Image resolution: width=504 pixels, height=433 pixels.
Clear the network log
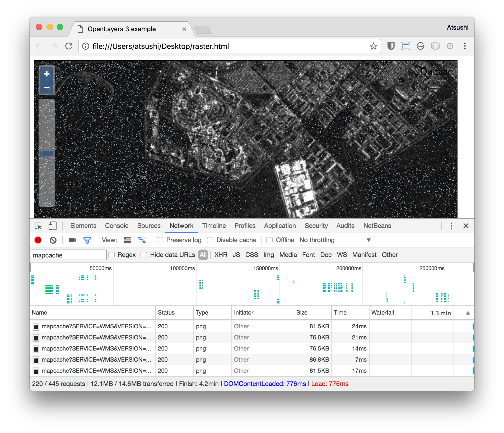53,240
